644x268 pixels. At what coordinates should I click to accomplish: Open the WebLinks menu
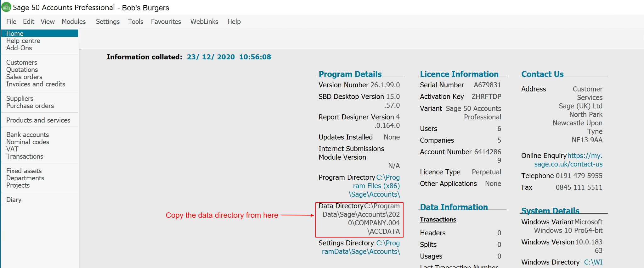coord(204,21)
